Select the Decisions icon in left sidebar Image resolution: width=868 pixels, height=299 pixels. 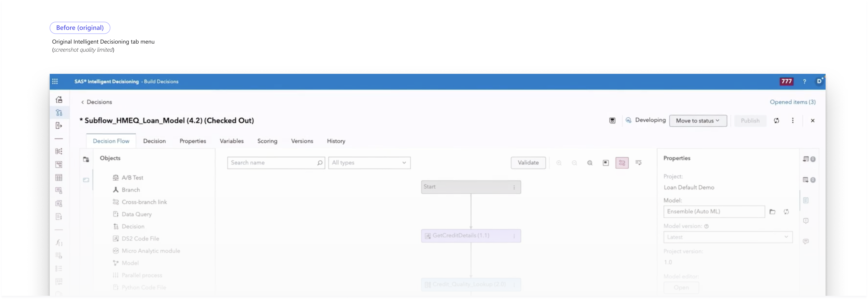[x=59, y=113]
